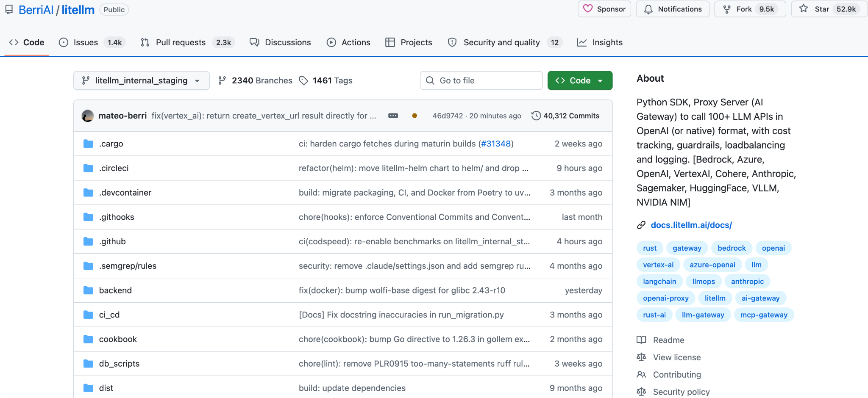Screen dimensions: 868x398
Task: Click the mateo-berri author name
Action: pos(122,116)
